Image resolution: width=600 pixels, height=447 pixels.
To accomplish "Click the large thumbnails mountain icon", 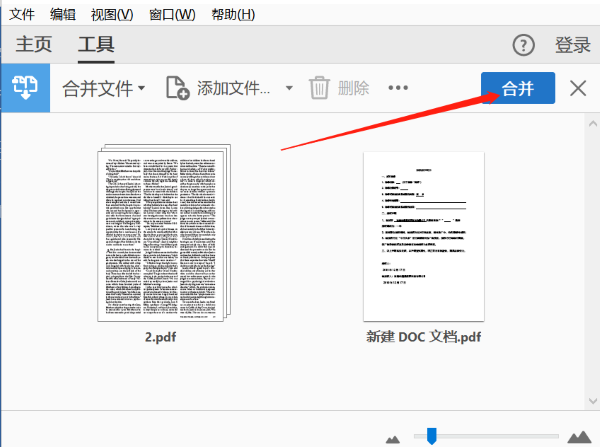I will [577, 436].
